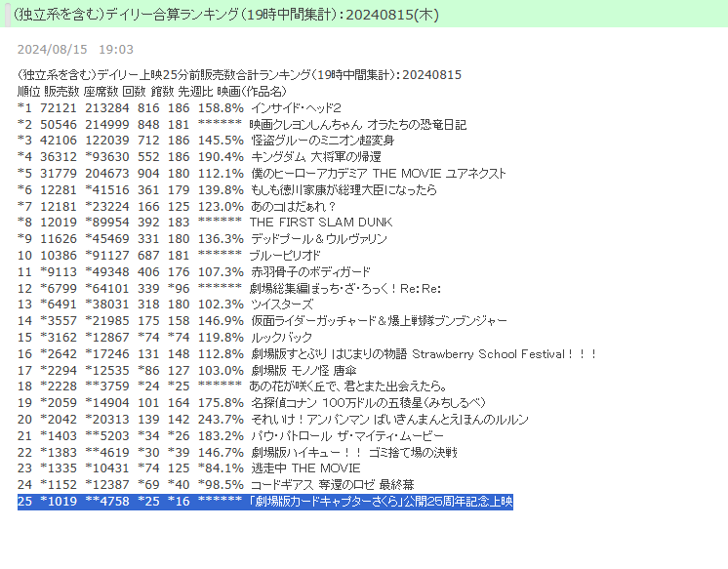Screen dimensions: 728x569
Task: Select the row for キングダム 大将軍の帰還
Action: (199, 156)
